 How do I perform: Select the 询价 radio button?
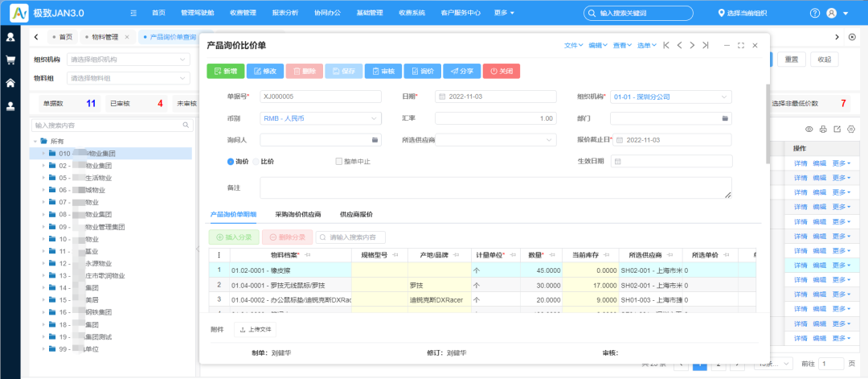click(x=231, y=161)
